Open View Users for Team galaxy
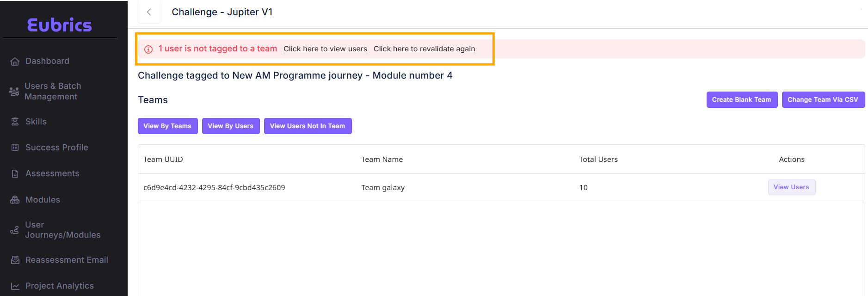The height and width of the screenshot is (296, 868). point(791,187)
